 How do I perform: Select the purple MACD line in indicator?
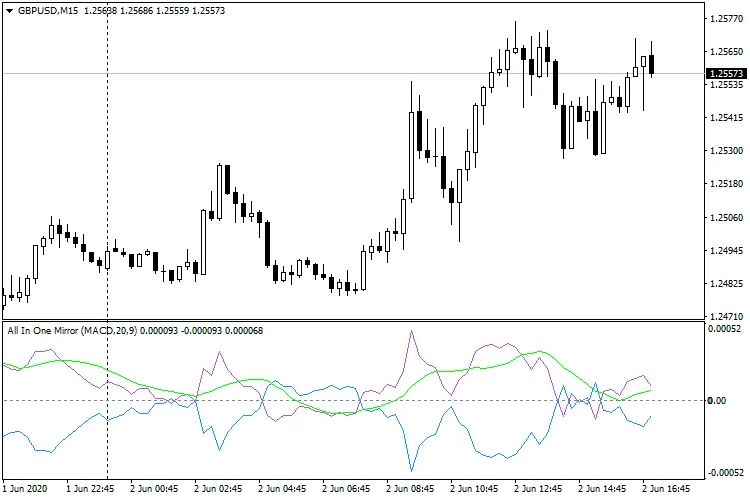(x=411, y=331)
